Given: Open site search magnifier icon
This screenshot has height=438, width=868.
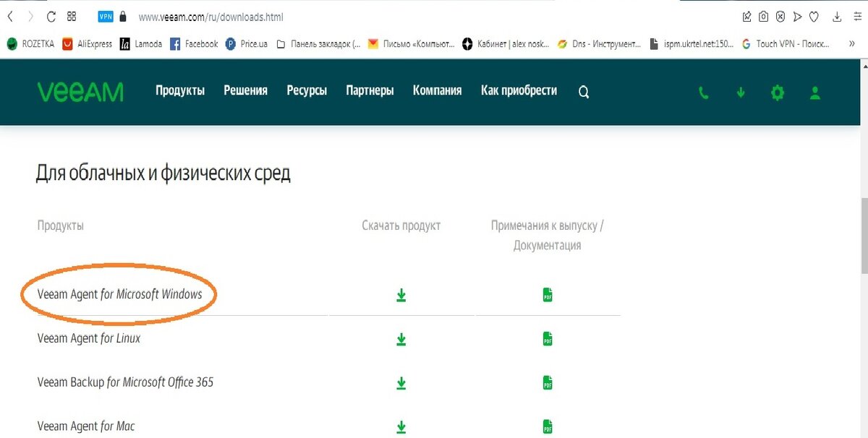Looking at the screenshot, I should pyautogui.click(x=584, y=92).
